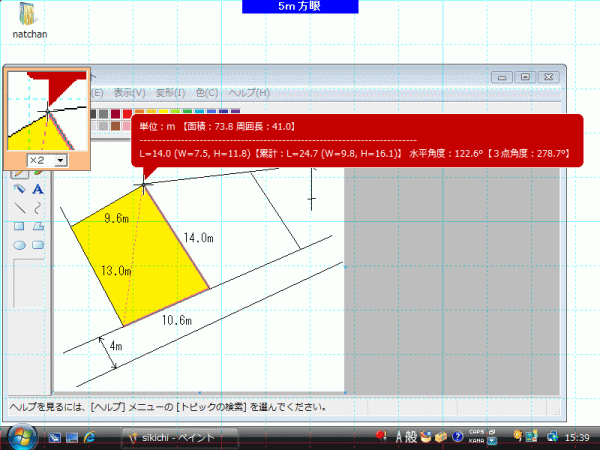
Task: Click the magnifier preview thumbnail
Action: click(47, 110)
